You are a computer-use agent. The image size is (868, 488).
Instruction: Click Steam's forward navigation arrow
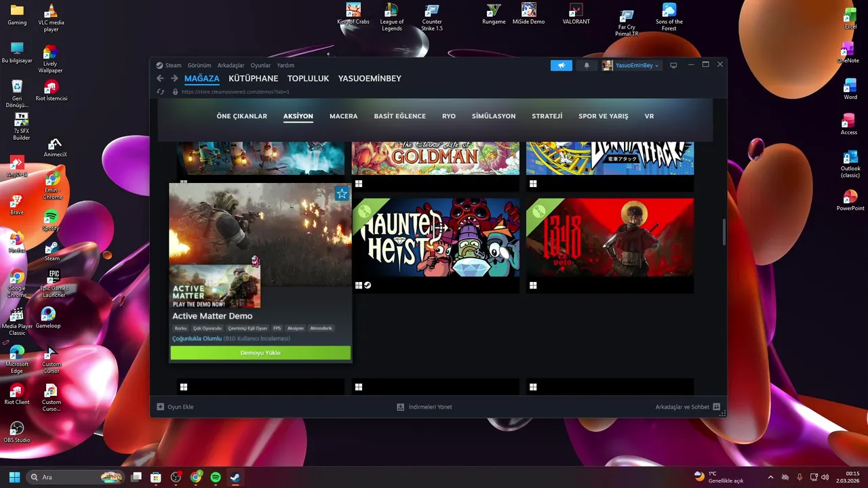point(174,79)
